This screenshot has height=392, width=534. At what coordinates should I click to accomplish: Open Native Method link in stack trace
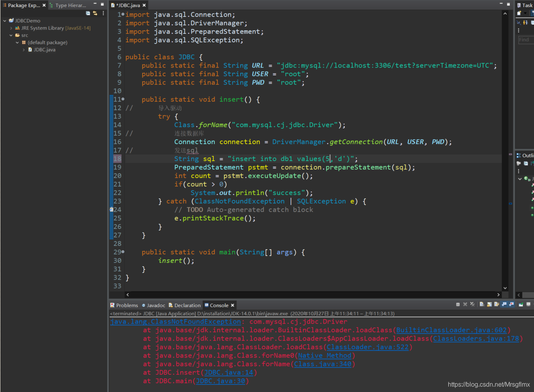point(324,356)
